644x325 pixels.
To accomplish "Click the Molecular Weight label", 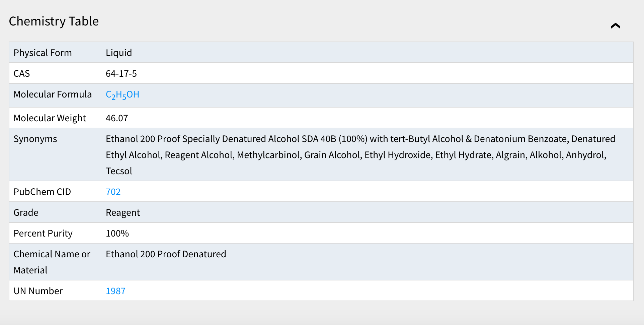I will point(50,118).
